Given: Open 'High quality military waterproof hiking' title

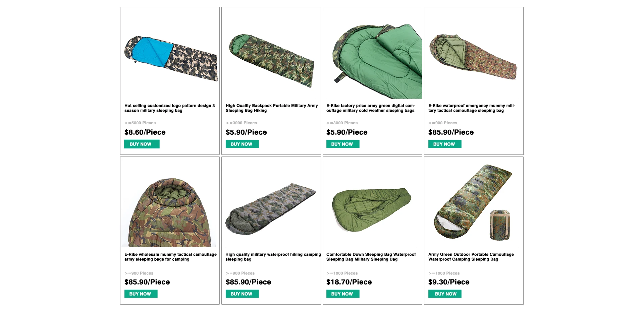Looking at the screenshot, I should [x=273, y=257].
